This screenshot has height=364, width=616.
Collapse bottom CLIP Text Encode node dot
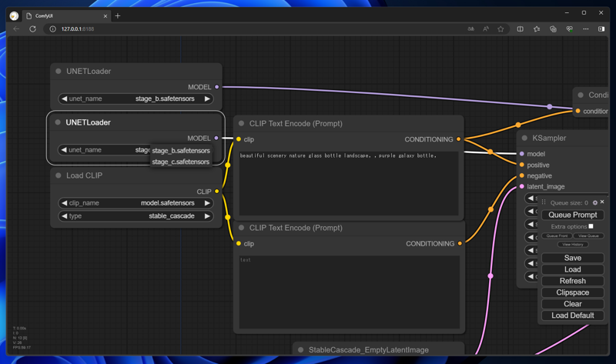pos(241,228)
